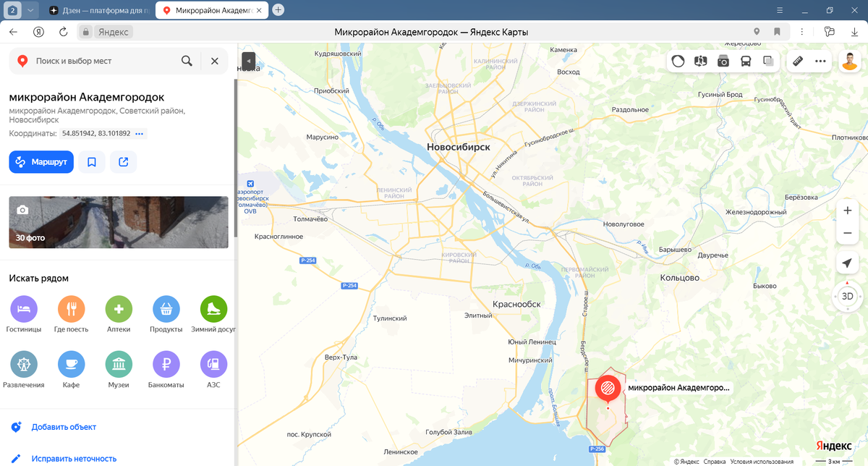
Task: Open the 30 фото photo thumbnail
Action: click(119, 222)
